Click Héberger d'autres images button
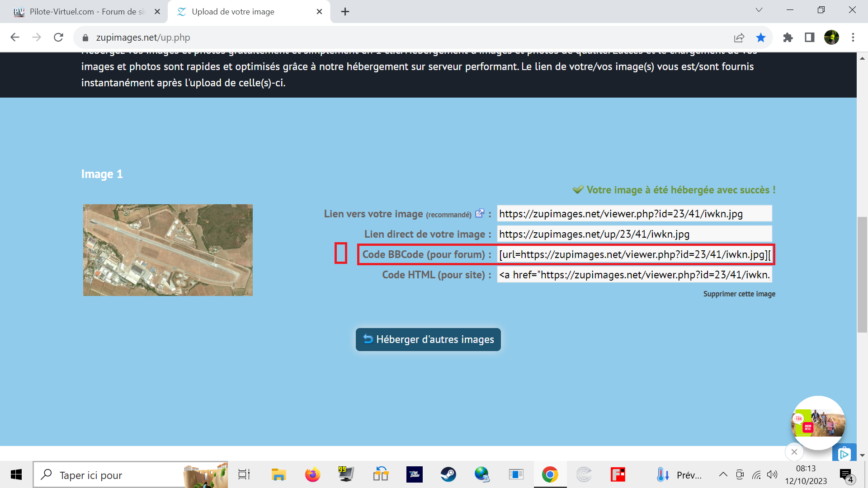The image size is (868, 488). point(428,339)
